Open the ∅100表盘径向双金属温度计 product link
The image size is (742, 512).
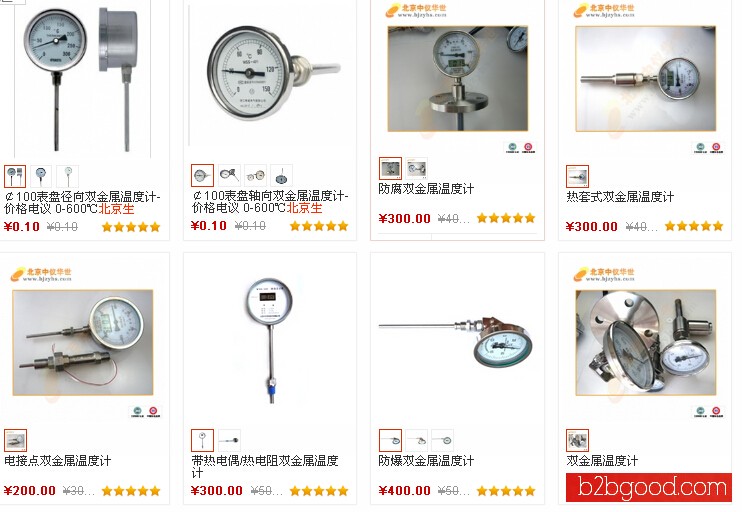tap(82, 203)
